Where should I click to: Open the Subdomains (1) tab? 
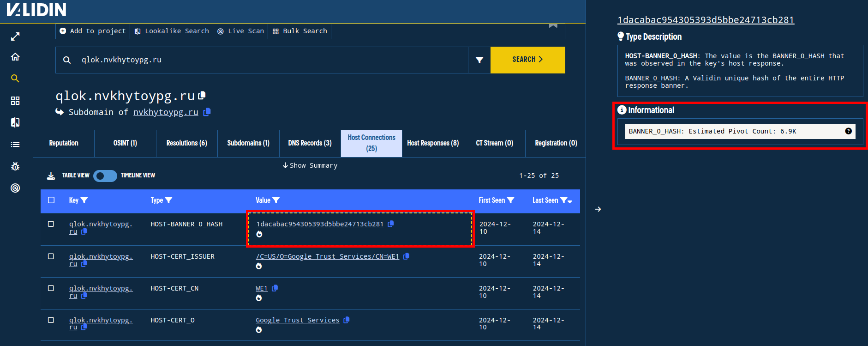(248, 143)
